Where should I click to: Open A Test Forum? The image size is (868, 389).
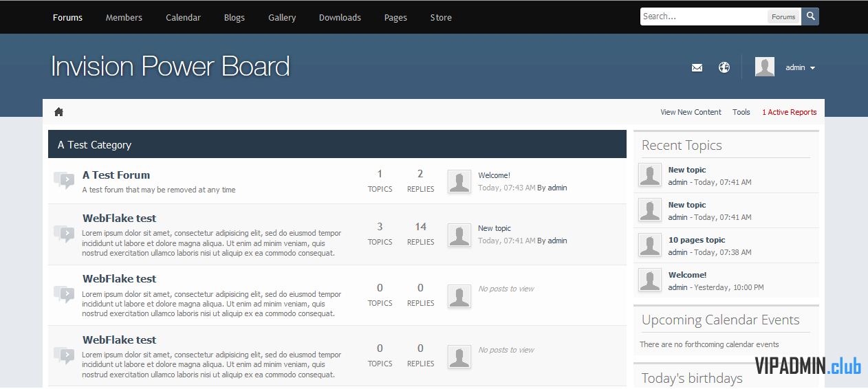pyautogui.click(x=116, y=175)
